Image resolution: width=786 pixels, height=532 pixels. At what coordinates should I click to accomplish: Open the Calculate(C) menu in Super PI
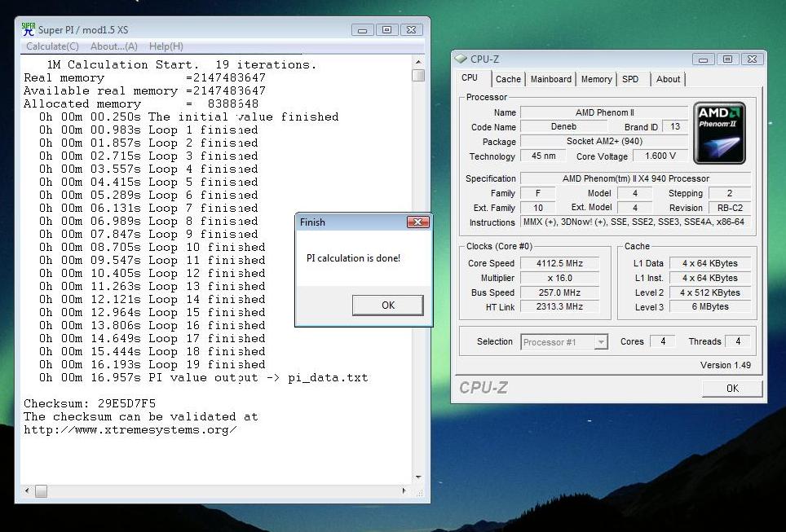coord(52,46)
